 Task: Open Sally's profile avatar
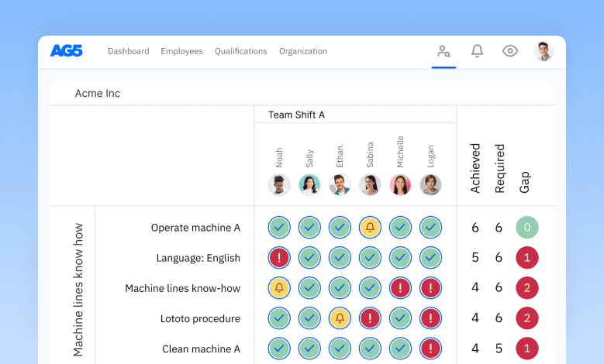tap(309, 184)
